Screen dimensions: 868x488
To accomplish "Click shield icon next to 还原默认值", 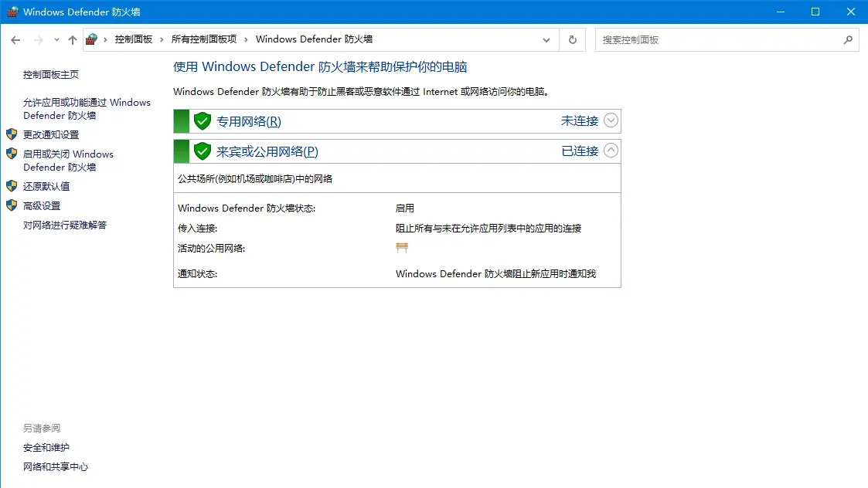I will pyautogui.click(x=12, y=186).
